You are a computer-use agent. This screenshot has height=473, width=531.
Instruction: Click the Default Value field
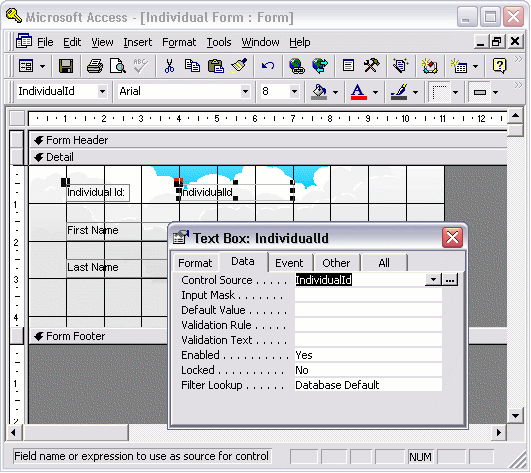pos(368,310)
